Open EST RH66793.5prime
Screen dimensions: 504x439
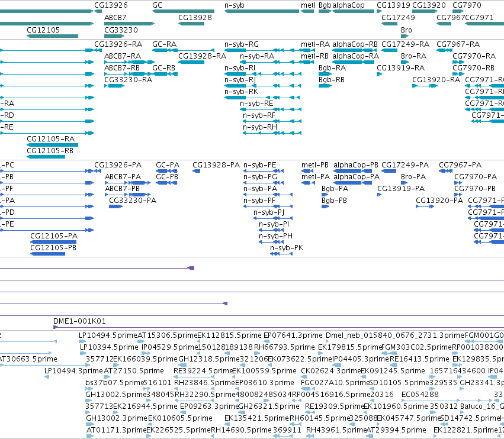tap(284, 347)
